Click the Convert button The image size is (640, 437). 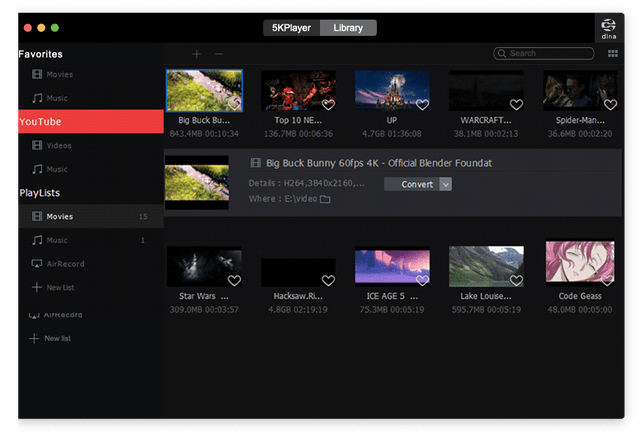click(417, 184)
